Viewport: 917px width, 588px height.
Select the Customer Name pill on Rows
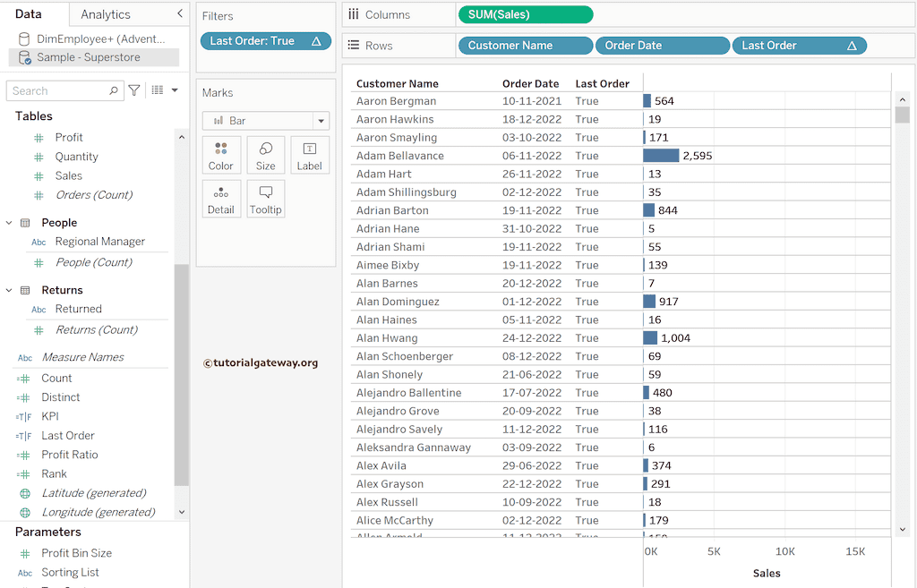coord(525,46)
